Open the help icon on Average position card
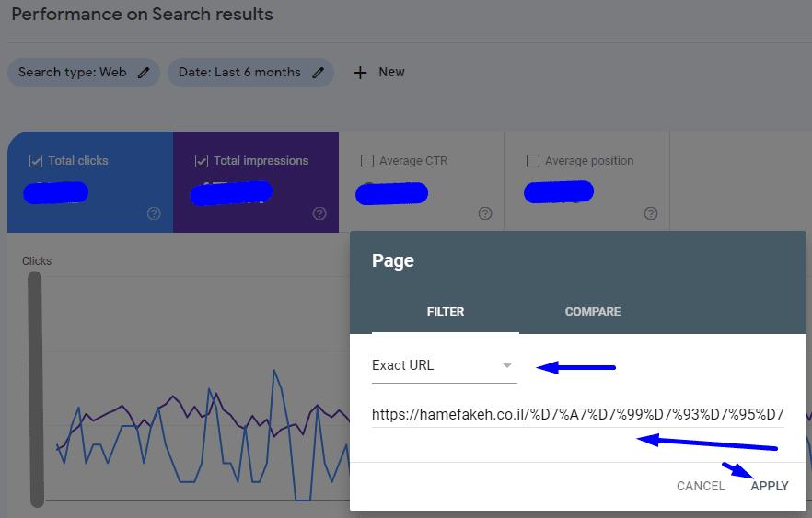 (x=651, y=213)
